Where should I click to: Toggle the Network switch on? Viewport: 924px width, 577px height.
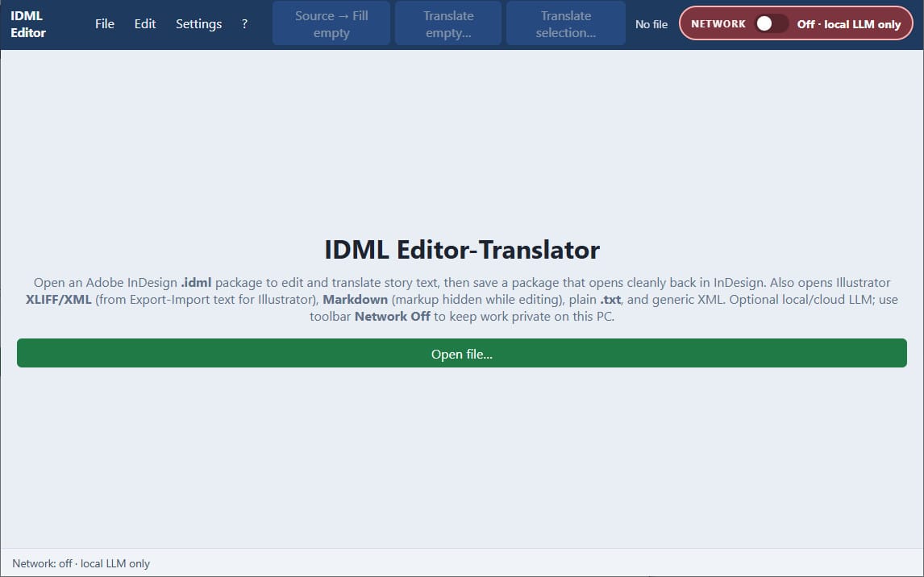(x=771, y=23)
